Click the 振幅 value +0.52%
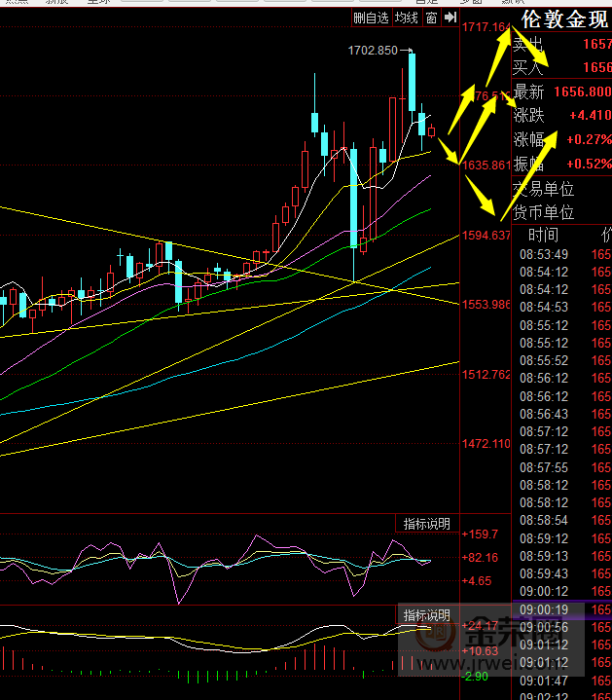This screenshot has width=612, height=700. [x=590, y=164]
